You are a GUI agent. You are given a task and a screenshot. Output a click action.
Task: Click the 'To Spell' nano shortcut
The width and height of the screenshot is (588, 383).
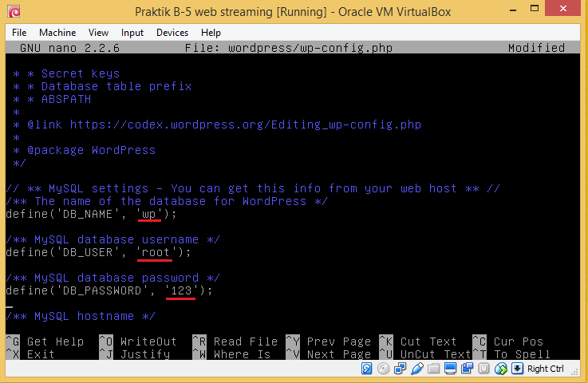point(511,354)
